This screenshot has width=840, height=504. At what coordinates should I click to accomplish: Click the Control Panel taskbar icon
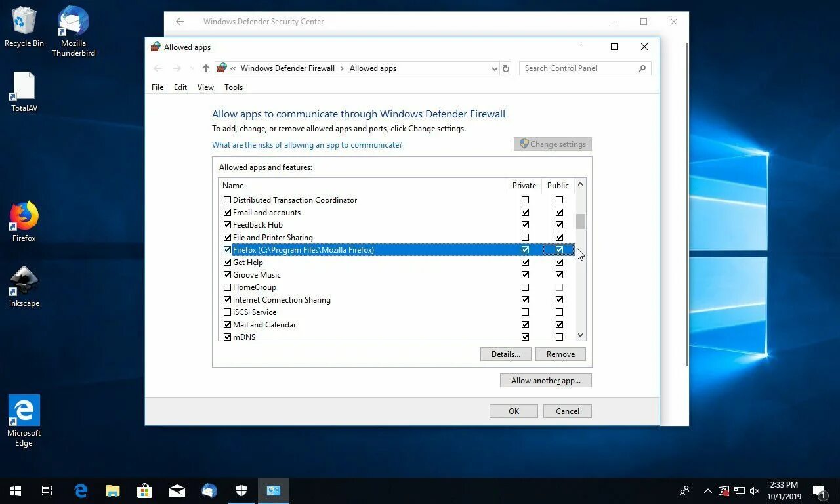pos(273,490)
